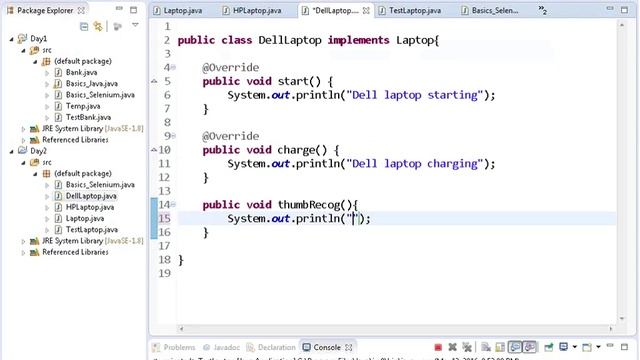Click override marker beside line 10
The width and height of the screenshot is (640, 360).
click(x=154, y=150)
